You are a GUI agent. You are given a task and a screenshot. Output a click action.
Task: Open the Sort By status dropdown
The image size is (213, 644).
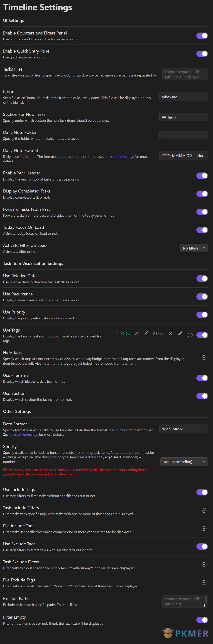point(184,462)
